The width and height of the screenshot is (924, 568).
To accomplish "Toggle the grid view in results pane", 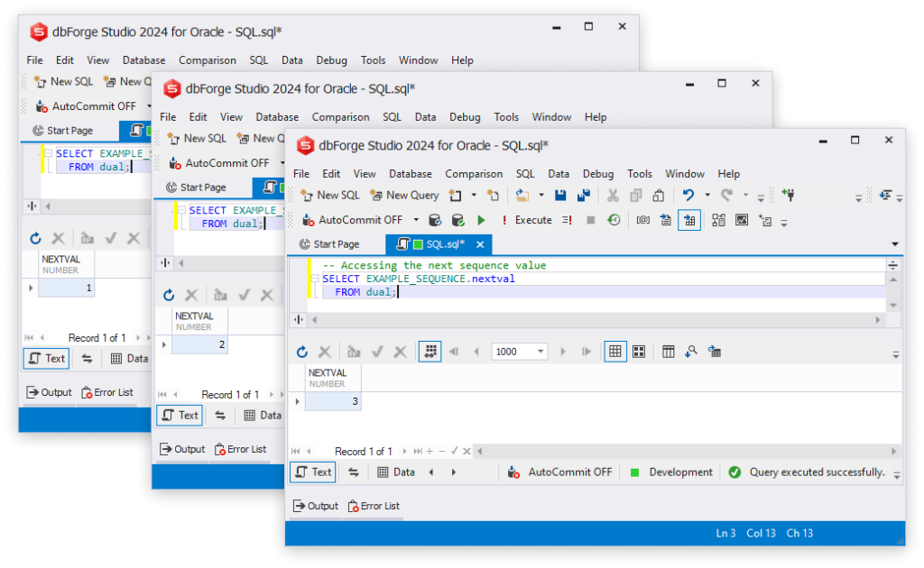I will click(614, 351).
